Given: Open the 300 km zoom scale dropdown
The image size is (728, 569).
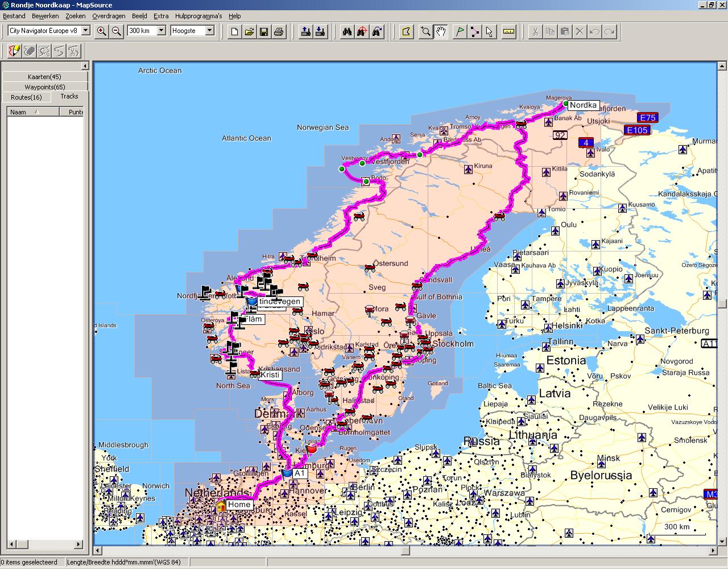Looking at the screenshot, I should tap(161, 31).
